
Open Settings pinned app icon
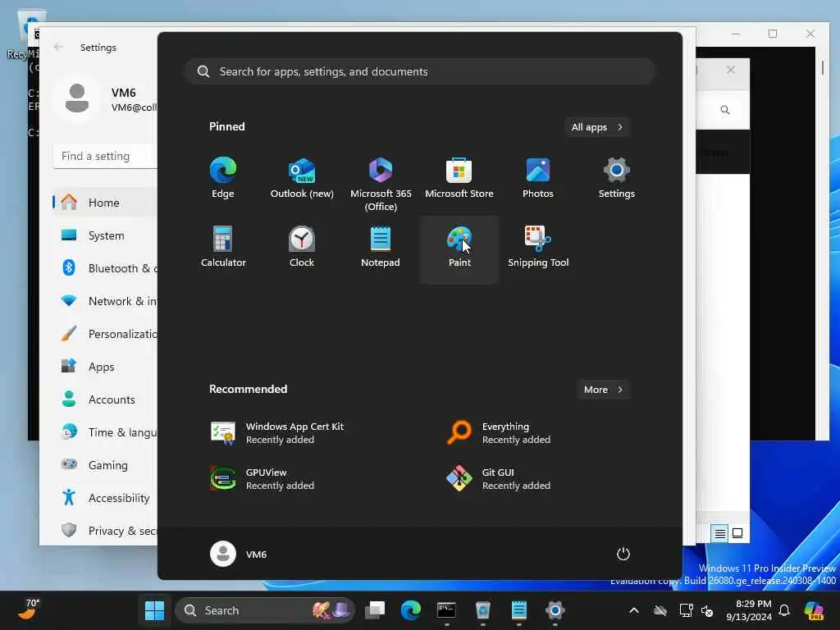(x=617, y=179)
